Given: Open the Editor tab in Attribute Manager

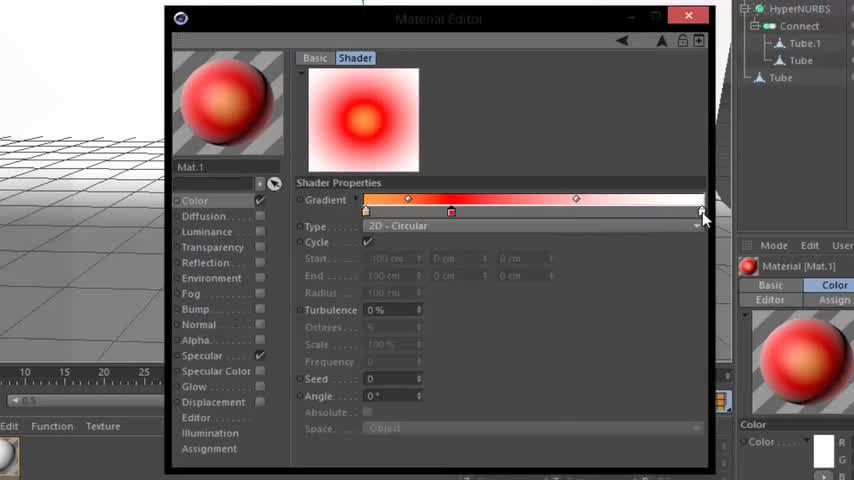Looking at the screenshot, I should click(x=770, y=300).
